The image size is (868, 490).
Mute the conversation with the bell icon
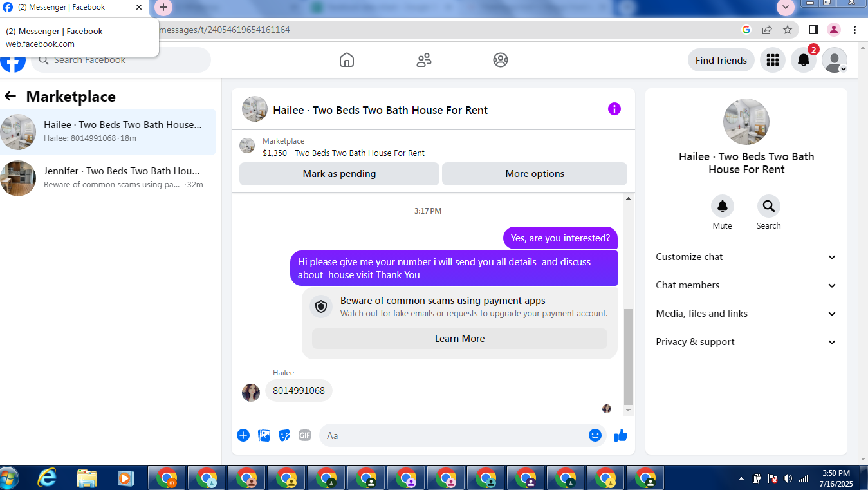[x=723, y=206]
